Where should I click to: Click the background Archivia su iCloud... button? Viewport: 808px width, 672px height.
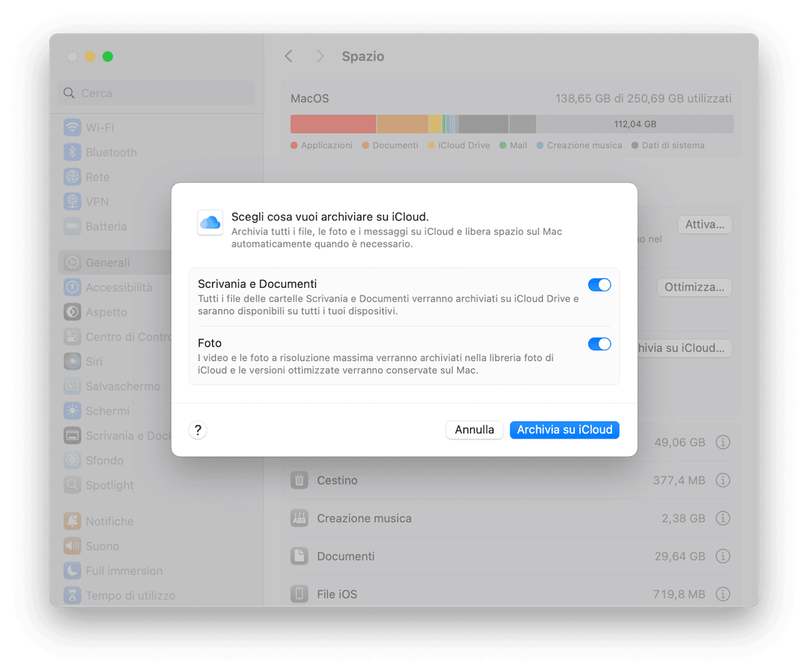click(x=684, y=348)
